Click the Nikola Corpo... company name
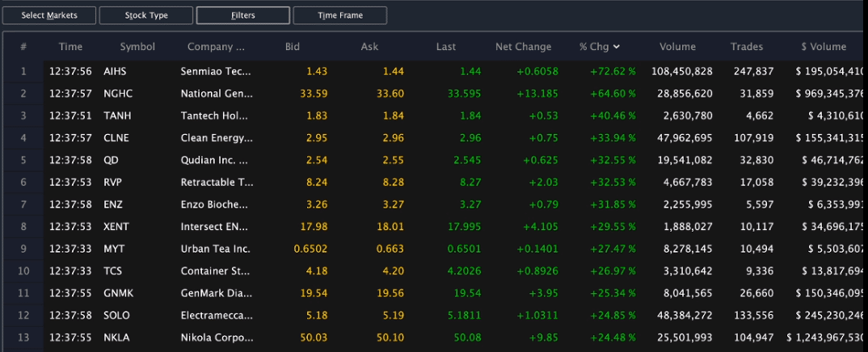 (217, 337)
